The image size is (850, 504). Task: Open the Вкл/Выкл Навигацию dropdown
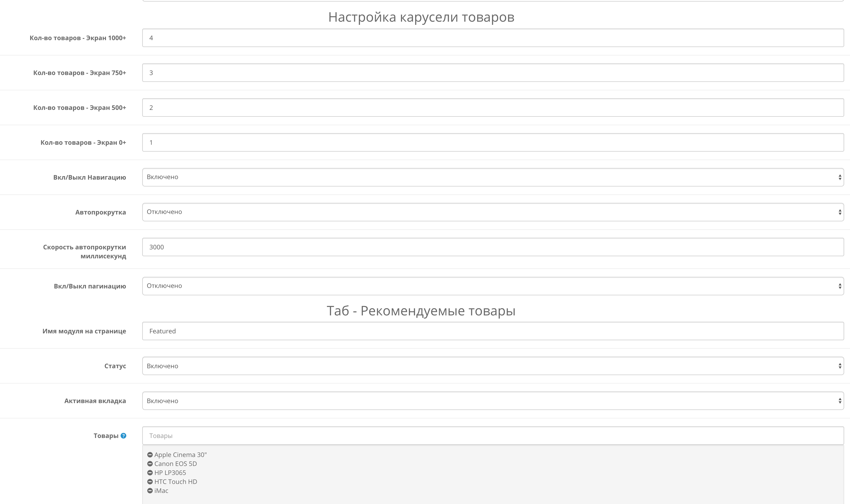pos(493,177)
